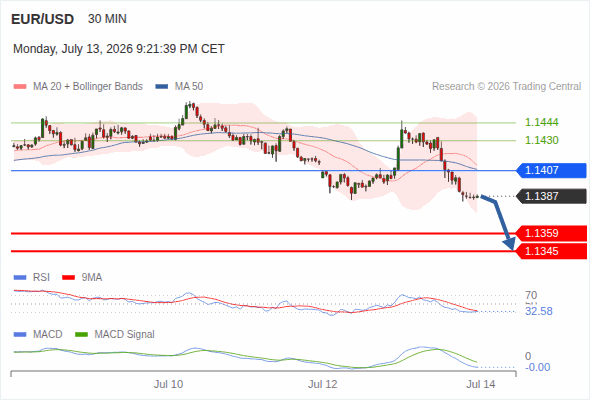Image resolution: width=590 pixels, height=400 pixels.
Task: Click the blue MA 50 legend swatch
Action: [162, 87]
